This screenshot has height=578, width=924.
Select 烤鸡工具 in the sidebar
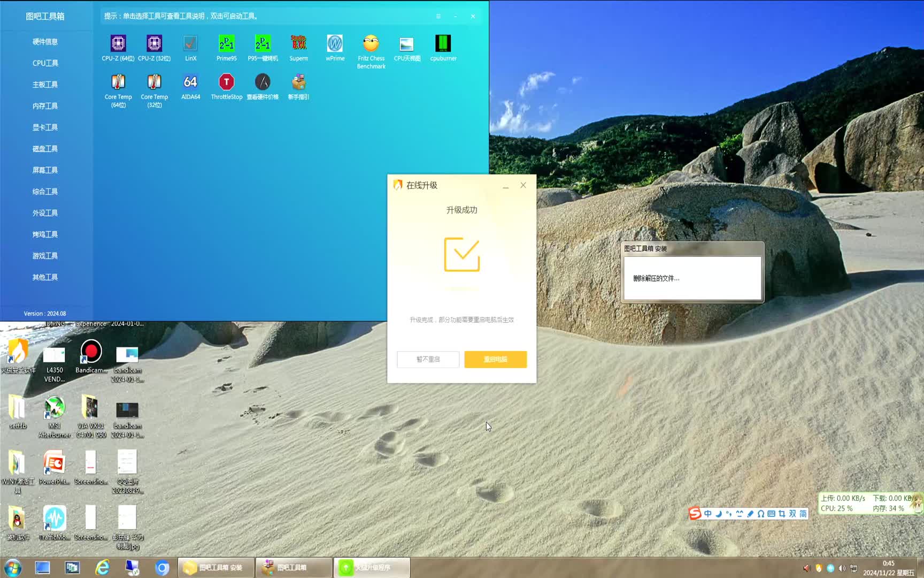pyautogui.click(x=45, y=234)
